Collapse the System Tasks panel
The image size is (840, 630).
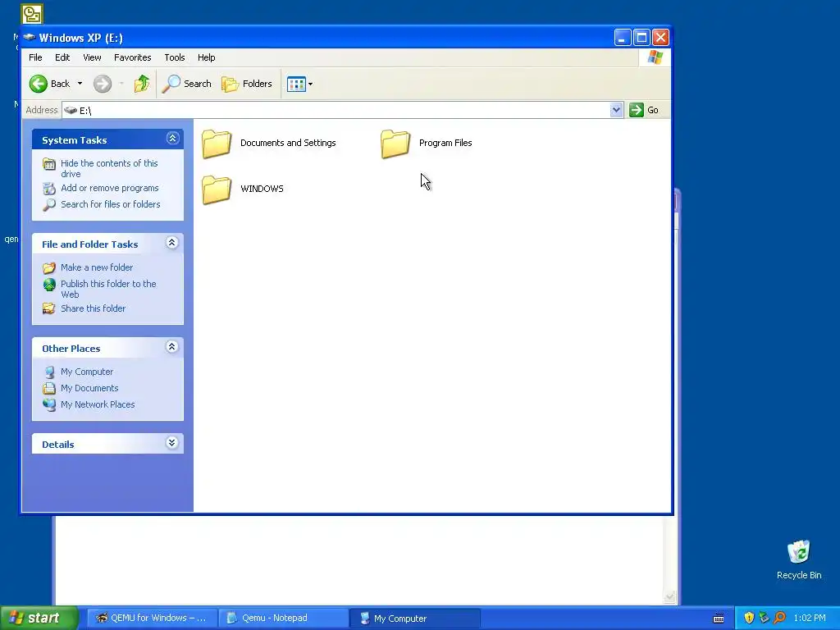tap(172, 139)
